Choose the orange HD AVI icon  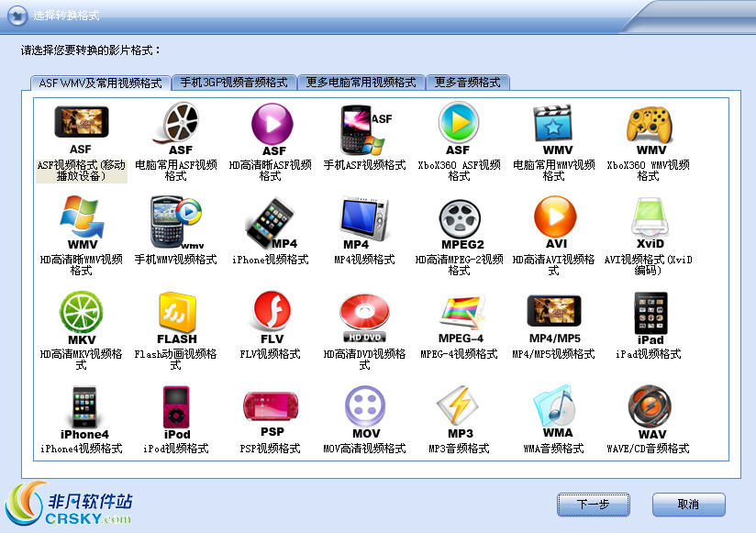(x=554, y=222)
